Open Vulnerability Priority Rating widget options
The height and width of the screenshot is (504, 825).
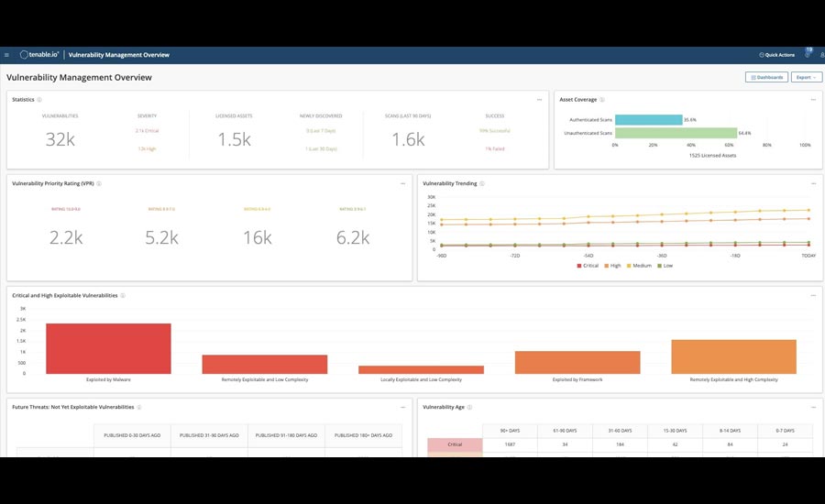click(402, 183)
